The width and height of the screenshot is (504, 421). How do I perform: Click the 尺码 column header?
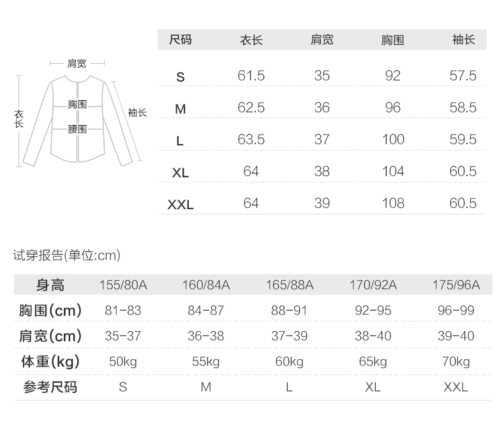click(x=180, y=40)
